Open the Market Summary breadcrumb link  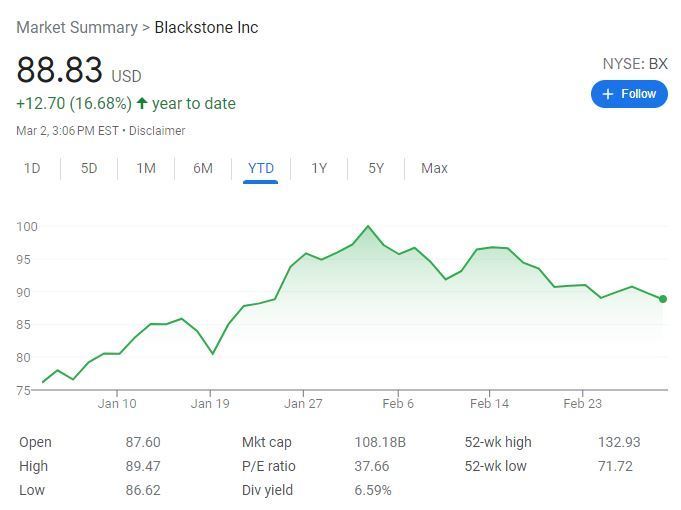coord(77,27)
